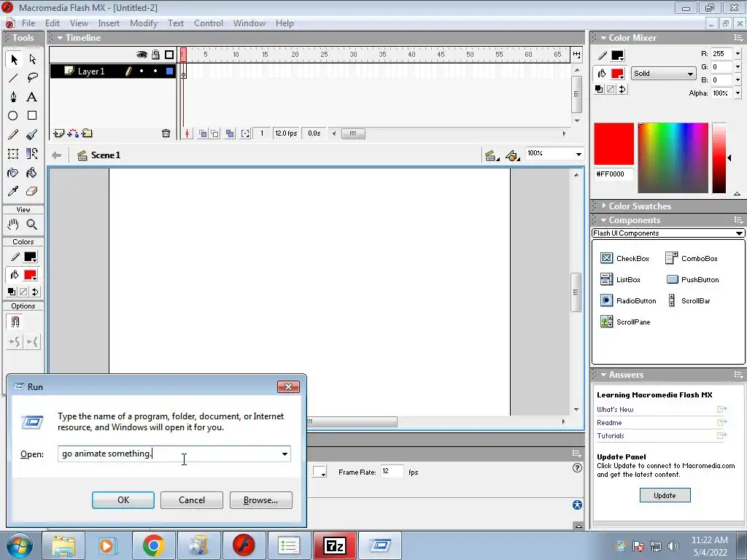Select the Oval tool

13,116
